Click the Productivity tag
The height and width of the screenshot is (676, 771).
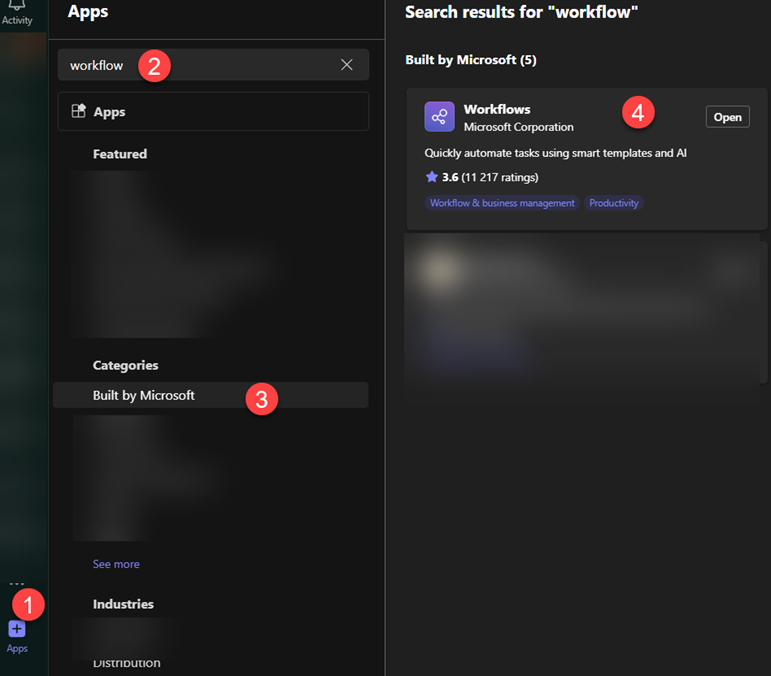613,203
